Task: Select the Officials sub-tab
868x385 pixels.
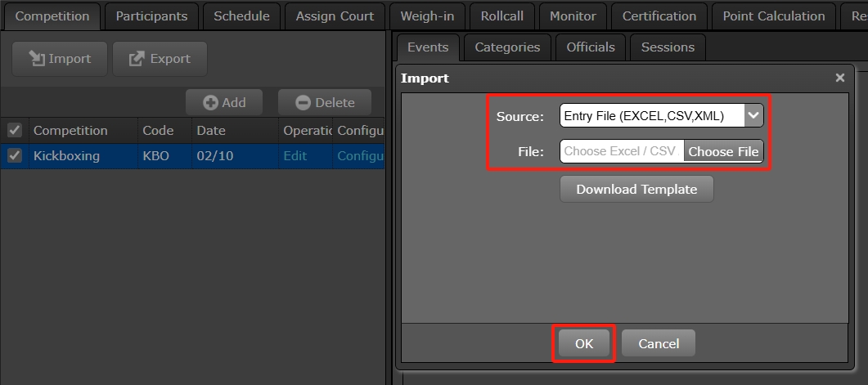Action: pyautogui.click(x=590, y=47)
